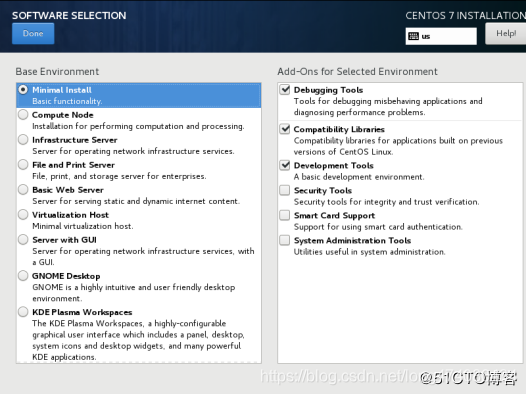Viewport: 527px width, 395px height.
Task: Select the Compute Node radio button
Action: tap(23, 115)
